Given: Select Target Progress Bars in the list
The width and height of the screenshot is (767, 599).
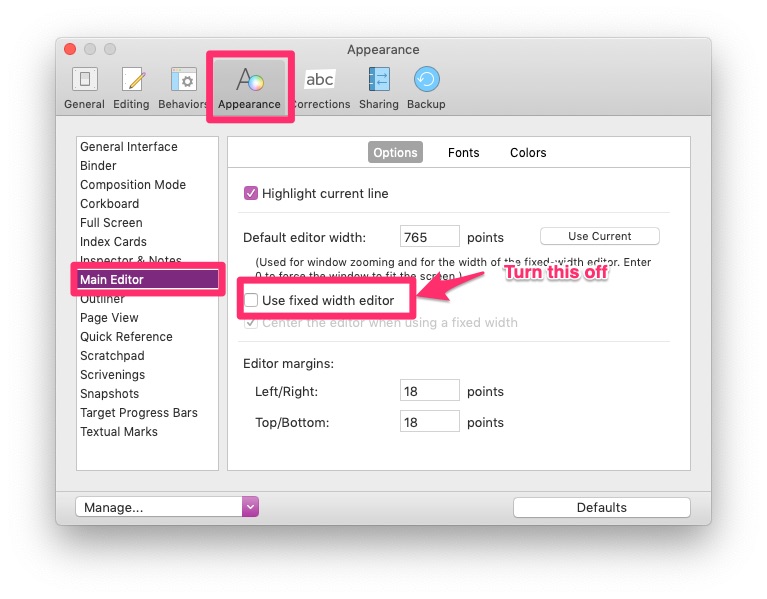Looking at the screenshot, I should pos(147,413).
